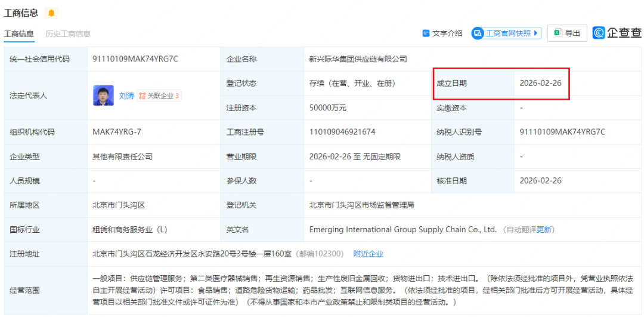
Task: Click the 文字介绍 document icon
Action: click(426, 33)
